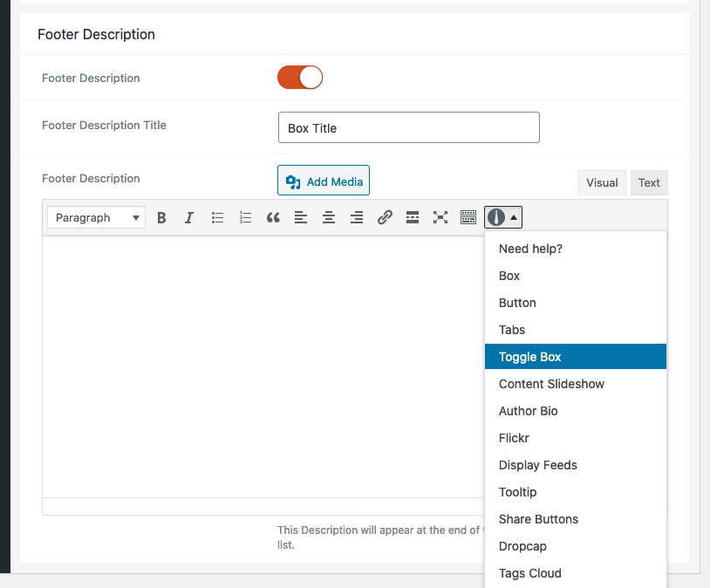Insert Read More tag
Screen dimensions: 710x588
pos(413,218)
